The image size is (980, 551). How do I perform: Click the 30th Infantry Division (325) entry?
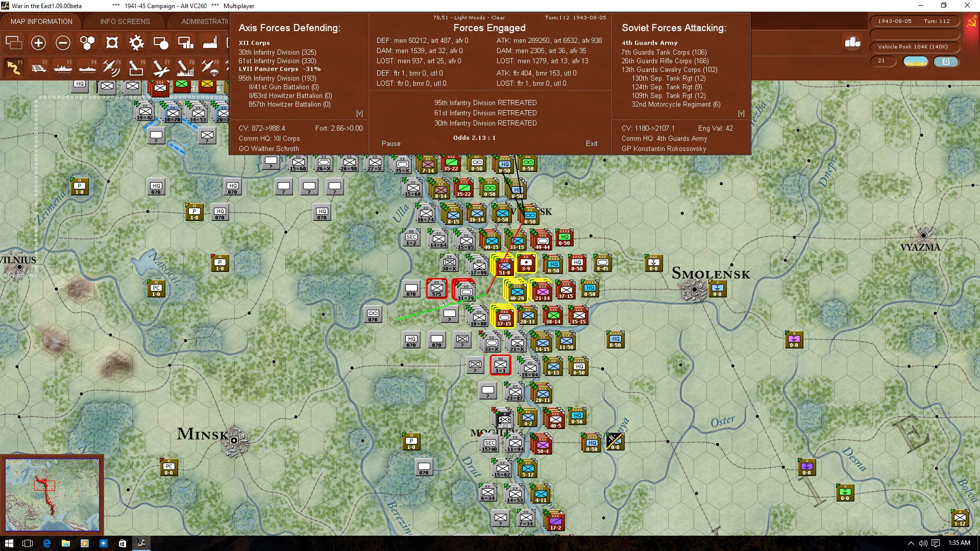click(277, 53)
